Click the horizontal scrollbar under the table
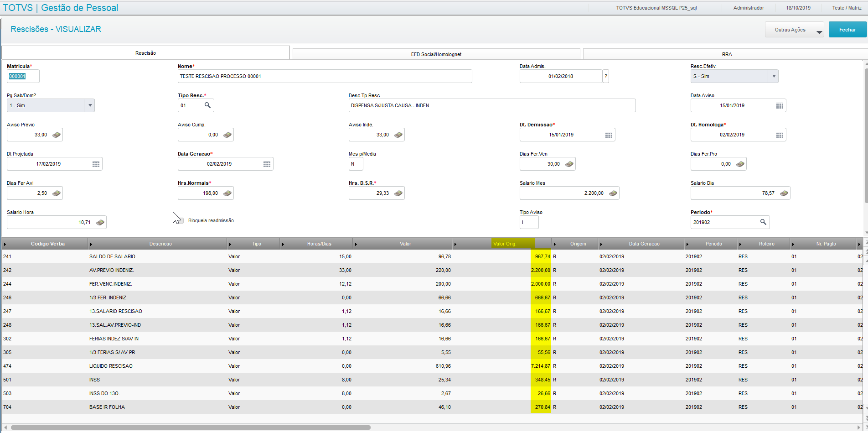The image size is (868, 433). point(191,428)
